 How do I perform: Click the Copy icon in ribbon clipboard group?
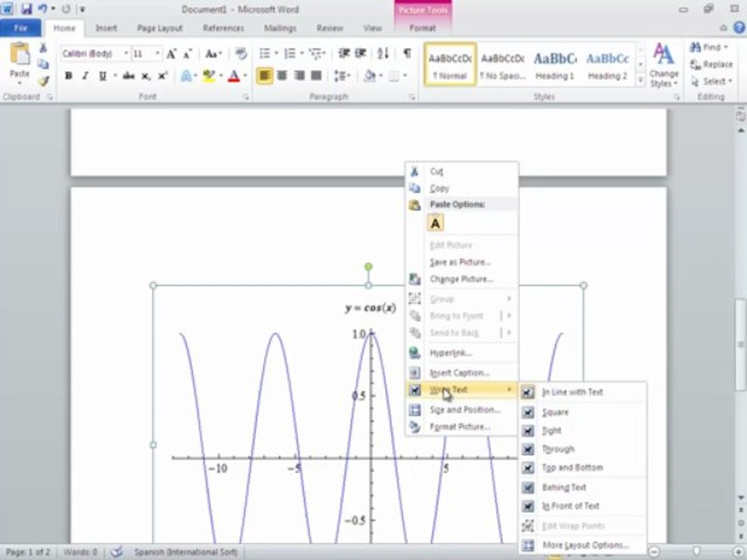tap(43, 65)
